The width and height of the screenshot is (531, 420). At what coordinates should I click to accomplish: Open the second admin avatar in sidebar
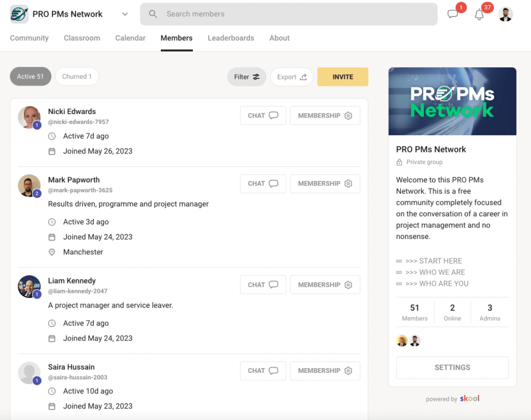click(414, 340)
